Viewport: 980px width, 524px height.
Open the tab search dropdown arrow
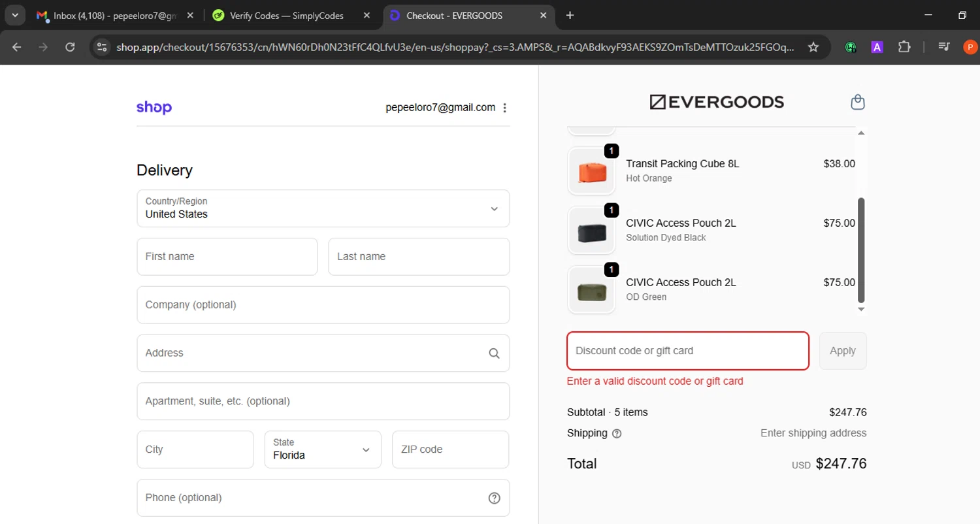click(14, 15)
